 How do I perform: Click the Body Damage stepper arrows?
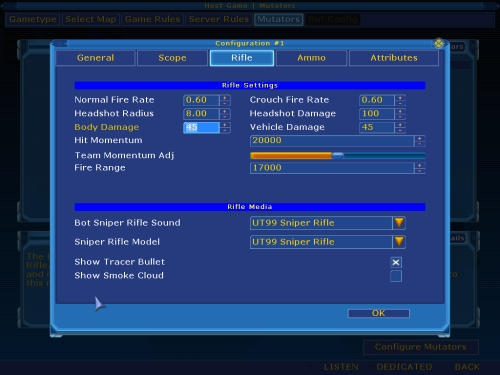point(225,127)
